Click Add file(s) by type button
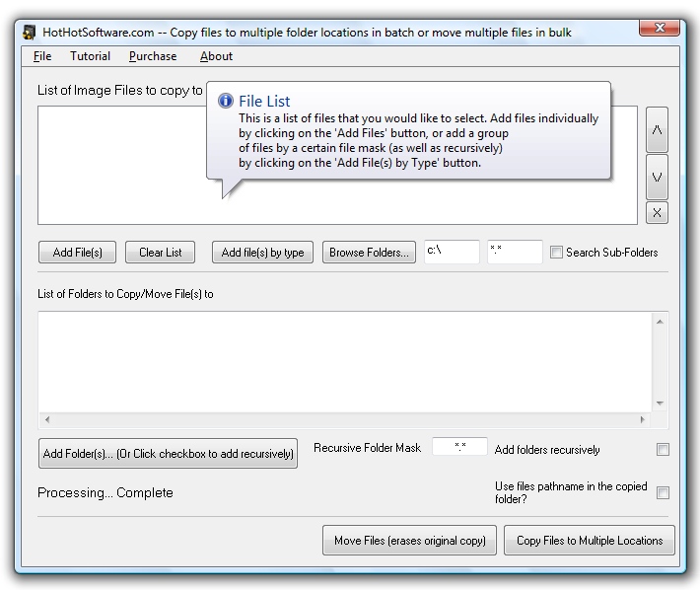The height and width of the screenshot is (590, 700). click(x=262, y=253)
